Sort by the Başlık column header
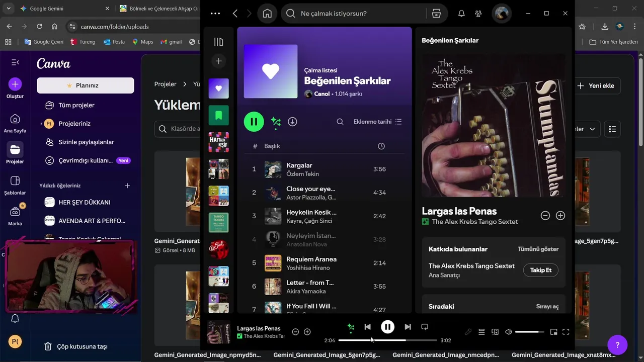Image resolution: width=644 pixels, height=362 pixels. 272,146
